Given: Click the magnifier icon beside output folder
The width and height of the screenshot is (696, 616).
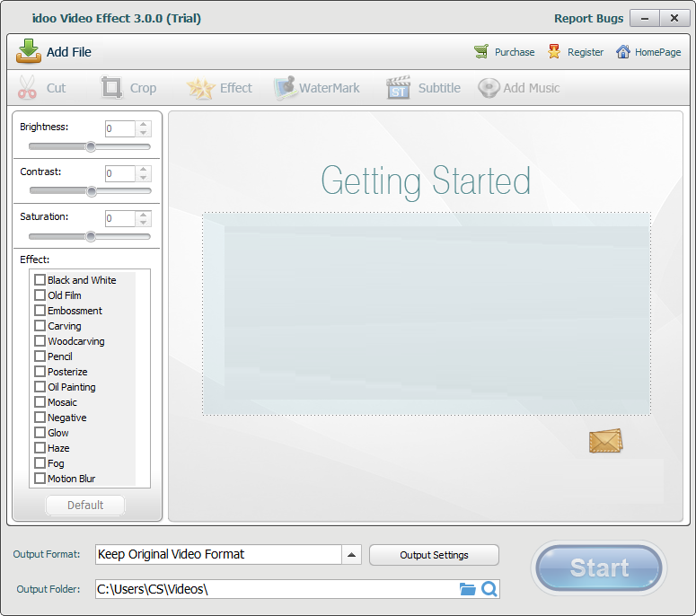Looking at the screenshot, I should pos(489,589).
